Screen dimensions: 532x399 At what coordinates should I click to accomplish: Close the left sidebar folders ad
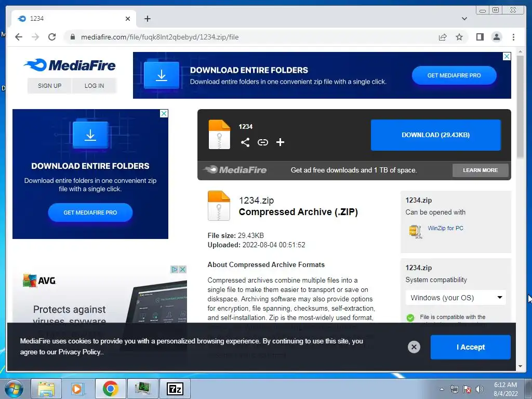pyautogui.click(x=164, y=114)
